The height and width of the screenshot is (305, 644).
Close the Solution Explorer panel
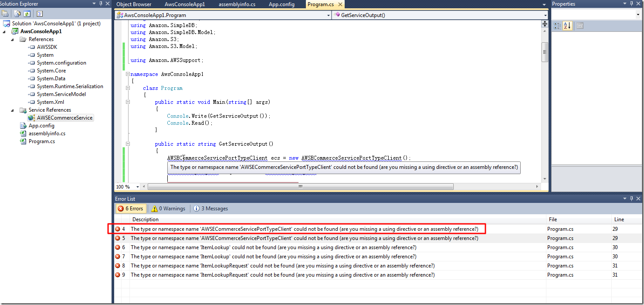pyautogui.click(x=107, y=4)
